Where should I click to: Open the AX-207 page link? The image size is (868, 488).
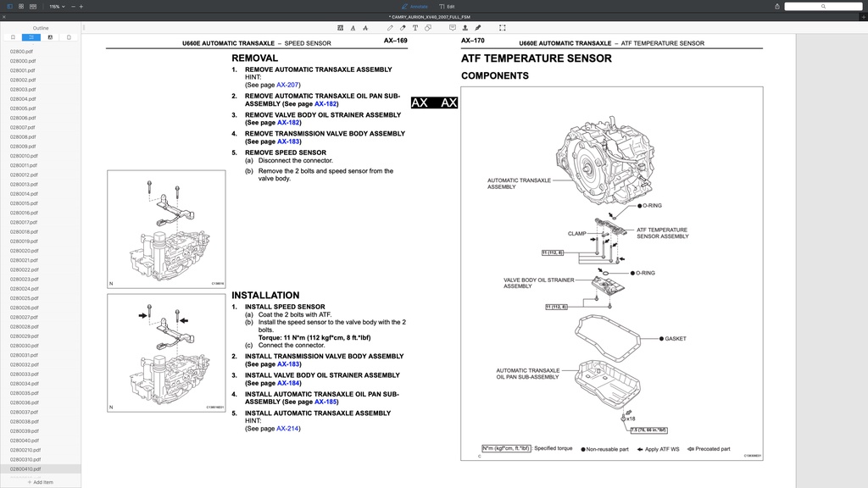coord(287,85)
